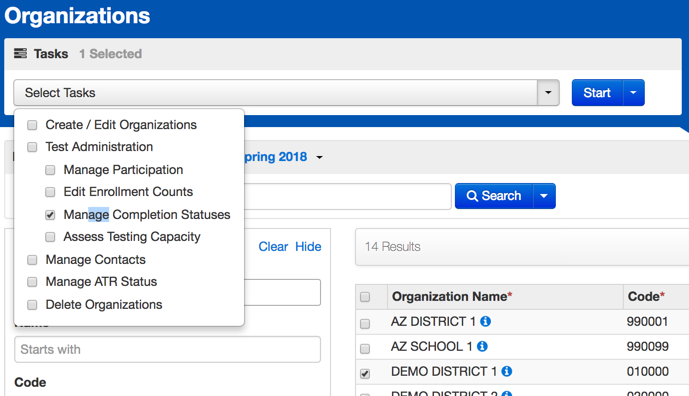
Task: Click the Clear filters link
Action: [x=273, y=247]
